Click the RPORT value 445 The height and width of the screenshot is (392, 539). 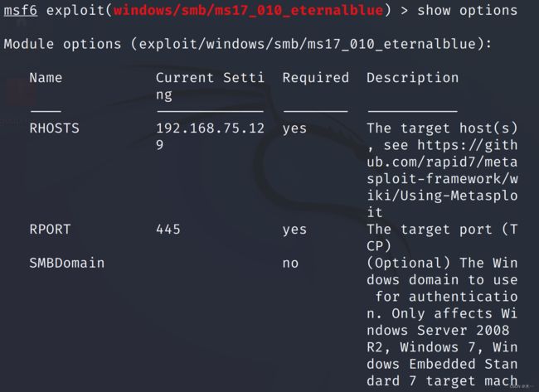[x=168, y=230]
